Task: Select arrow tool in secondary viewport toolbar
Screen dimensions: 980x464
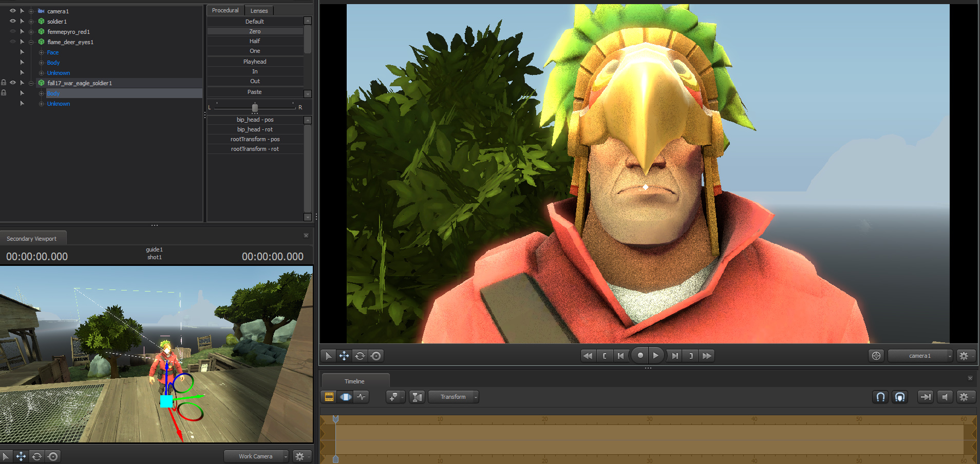Action: [5, 456]
